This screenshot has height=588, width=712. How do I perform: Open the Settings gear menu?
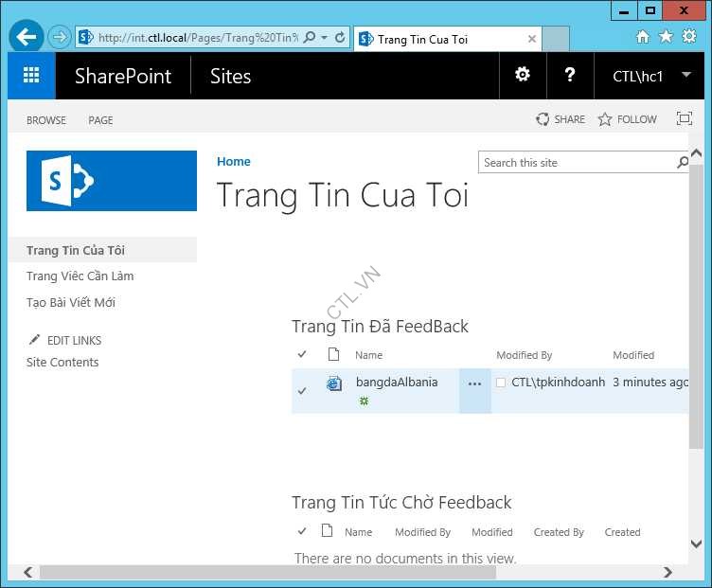coord(523,75)
